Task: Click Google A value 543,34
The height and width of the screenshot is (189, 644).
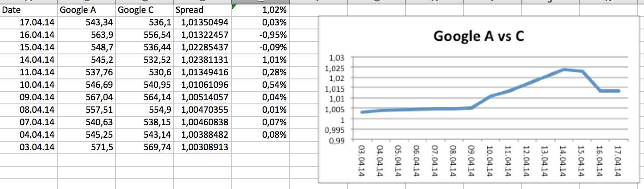Action: 87,22
